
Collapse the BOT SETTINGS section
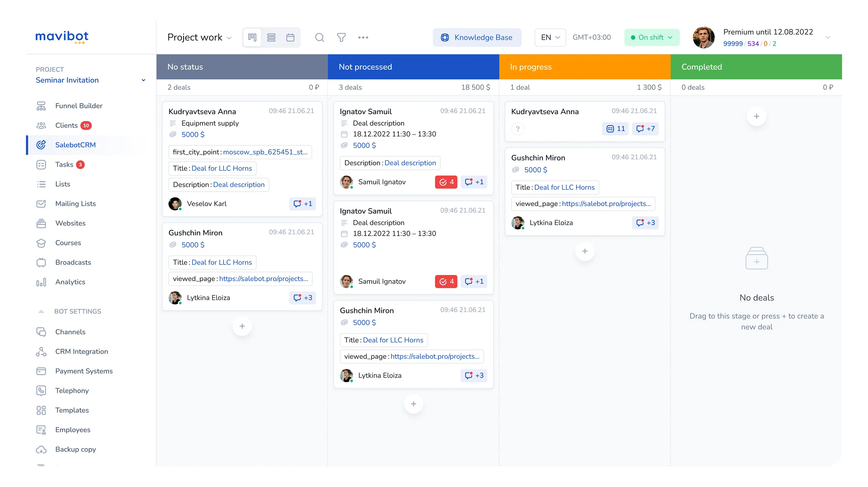pyautogui.click(x=41, y=311)
